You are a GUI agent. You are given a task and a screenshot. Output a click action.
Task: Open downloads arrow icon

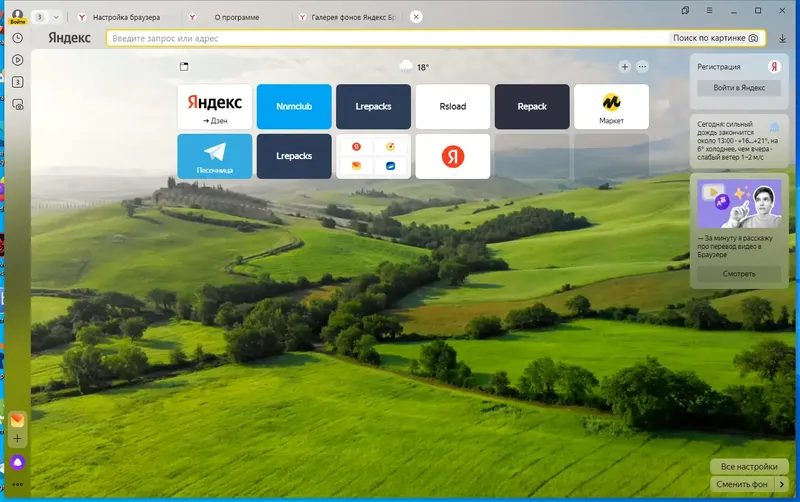[782, 38]
